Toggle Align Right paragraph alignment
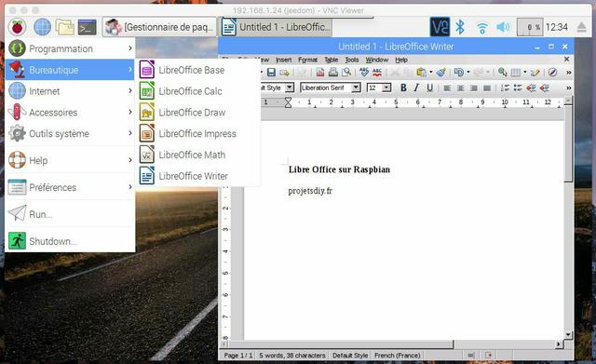 pyautogui.click(x=474, y=88)
